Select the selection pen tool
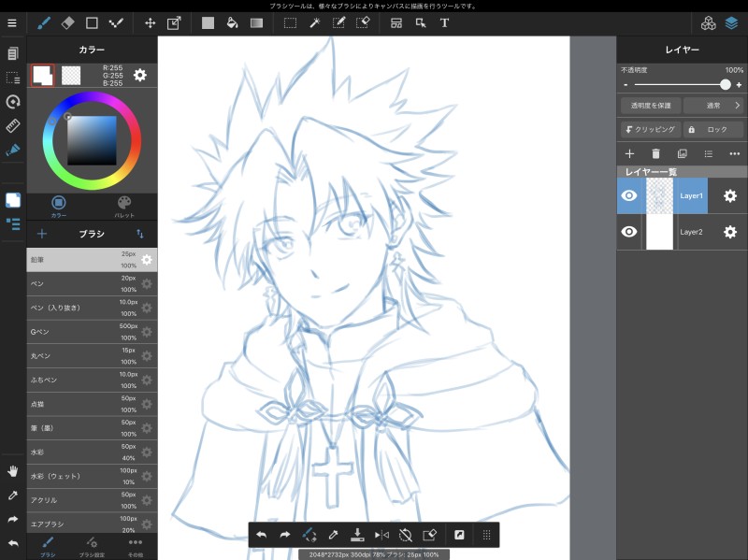The image size is (748, 560). click(338, 22)
